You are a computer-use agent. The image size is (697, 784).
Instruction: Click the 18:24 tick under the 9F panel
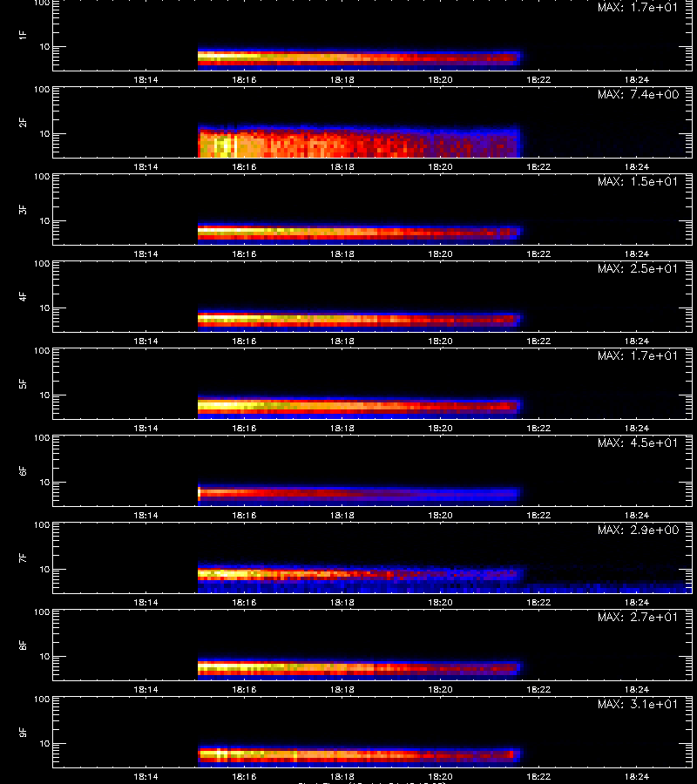[637, 776]
